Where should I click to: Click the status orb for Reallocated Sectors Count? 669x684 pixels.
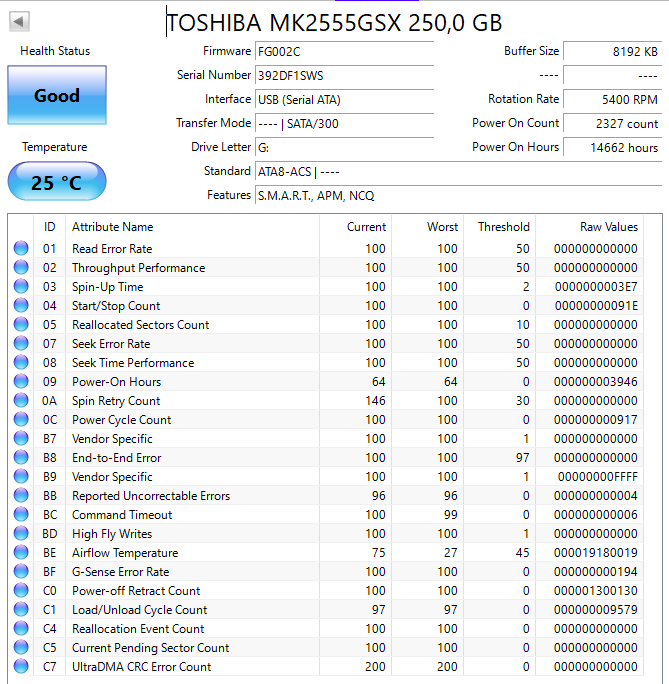click(21, 325)
